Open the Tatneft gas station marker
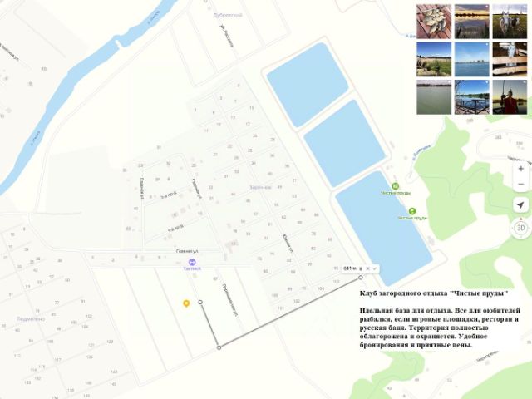This screenshot has height=399, width=532. click(193, 262)
